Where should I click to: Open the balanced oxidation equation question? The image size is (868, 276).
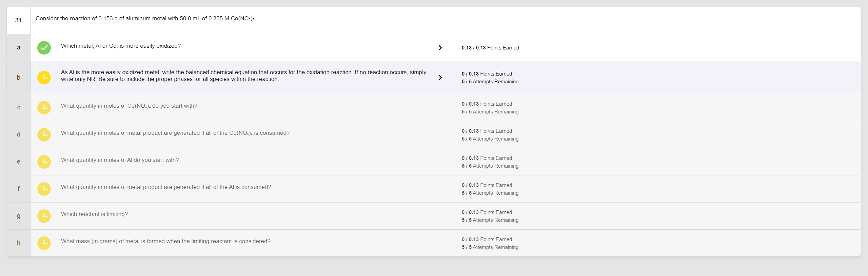pos(243,76)
